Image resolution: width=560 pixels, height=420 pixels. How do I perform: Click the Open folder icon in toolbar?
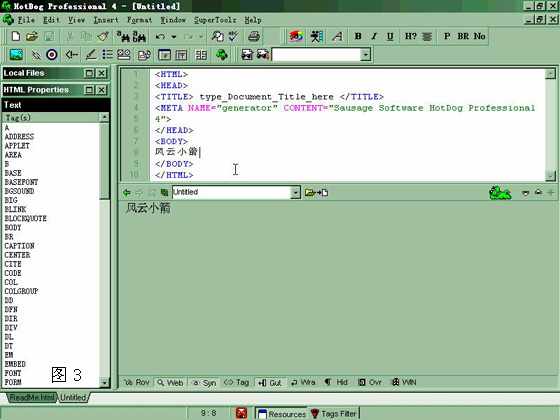point(32,36)
